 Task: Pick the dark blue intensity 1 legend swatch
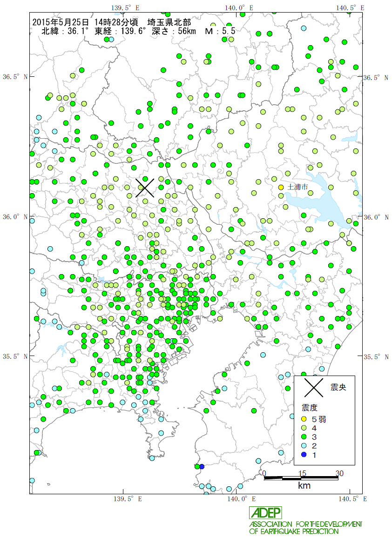click(304, 455)
